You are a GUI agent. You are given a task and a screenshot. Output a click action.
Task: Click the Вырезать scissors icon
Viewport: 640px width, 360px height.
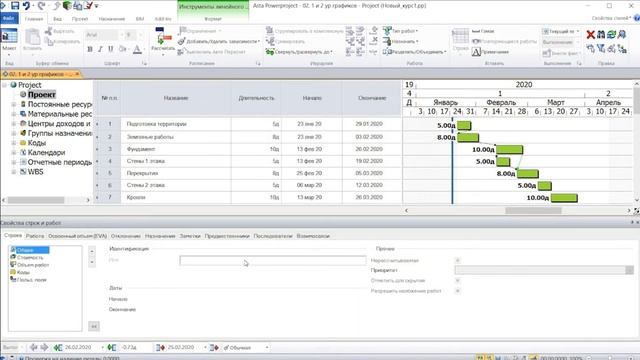[49, 31]
